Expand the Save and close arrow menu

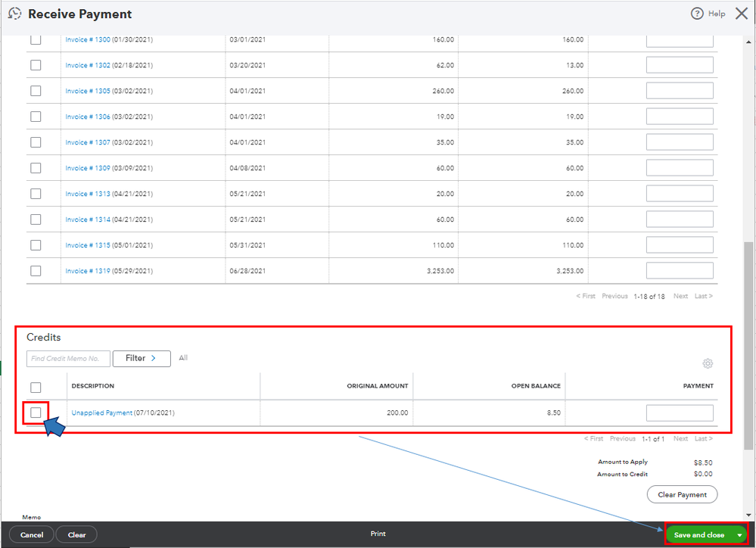[739, 535]
